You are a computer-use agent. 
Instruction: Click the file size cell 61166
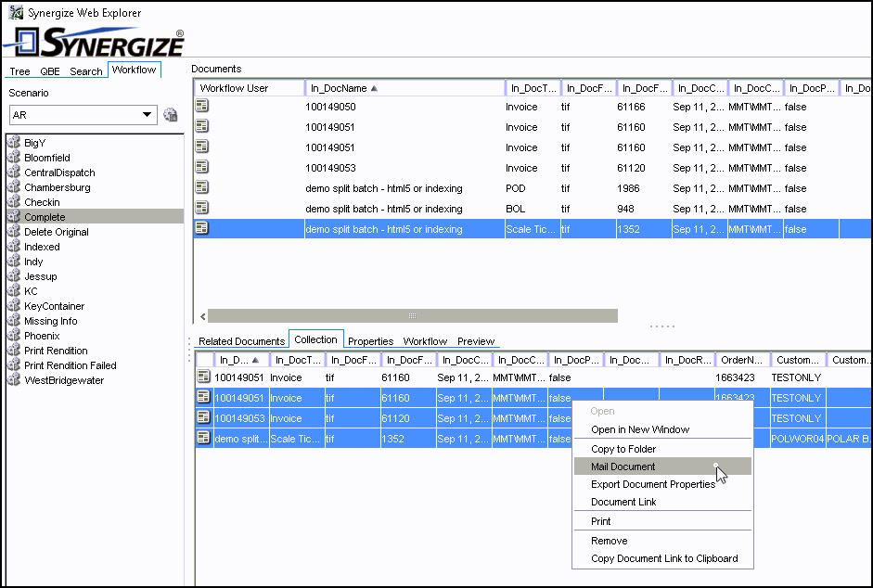(x=631, y=107)
